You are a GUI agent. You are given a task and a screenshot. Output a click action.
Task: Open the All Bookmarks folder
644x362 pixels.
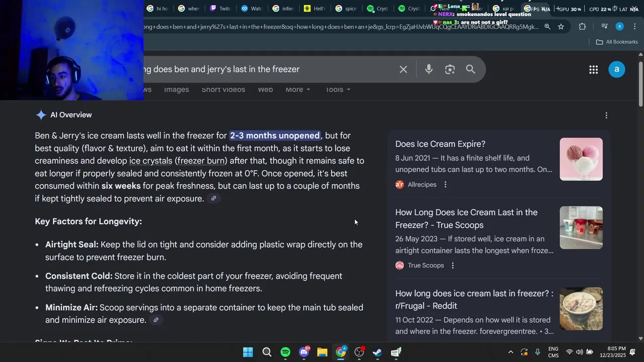(617, 42)
